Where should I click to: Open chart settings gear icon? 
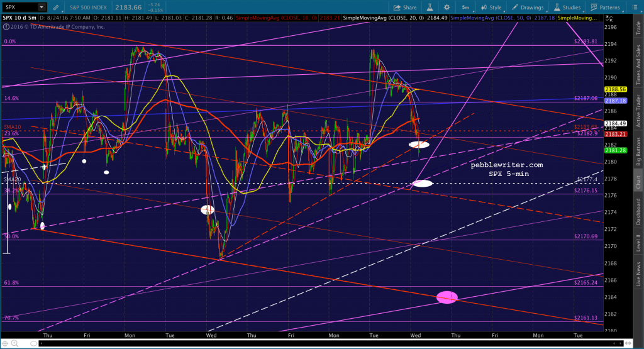pyautogui.click(x=447, y=8)
